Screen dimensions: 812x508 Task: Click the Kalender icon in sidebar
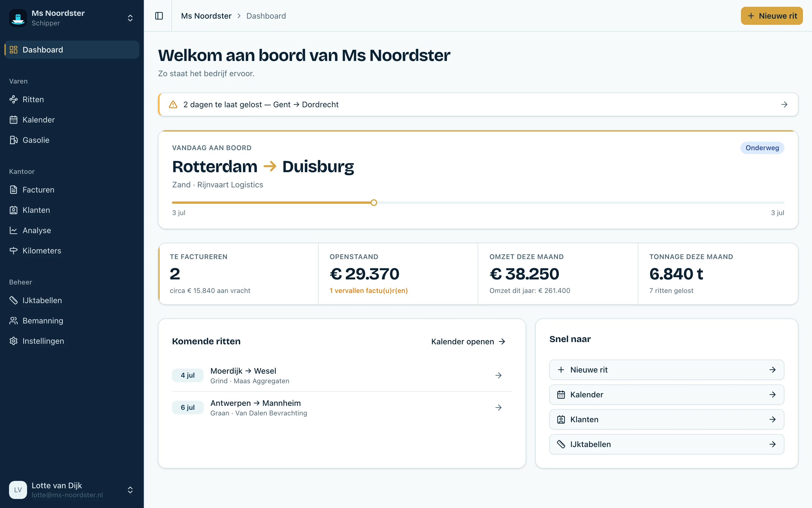pyautogui.click(x=14, y=120)
